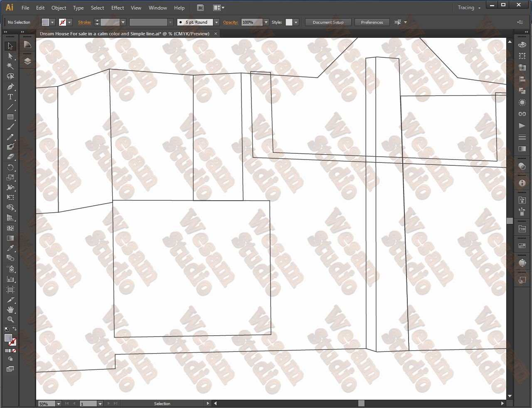Click the Document Setup button
Viewport: 532px width, 408px height.
pos(328,22)
